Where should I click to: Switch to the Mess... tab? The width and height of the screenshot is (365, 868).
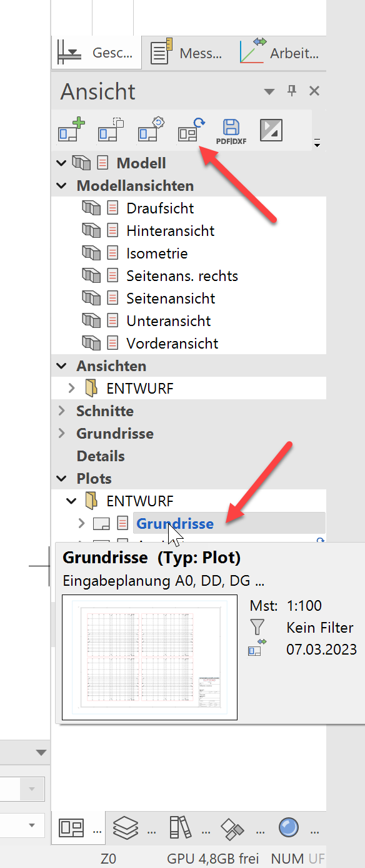(187, 53)
